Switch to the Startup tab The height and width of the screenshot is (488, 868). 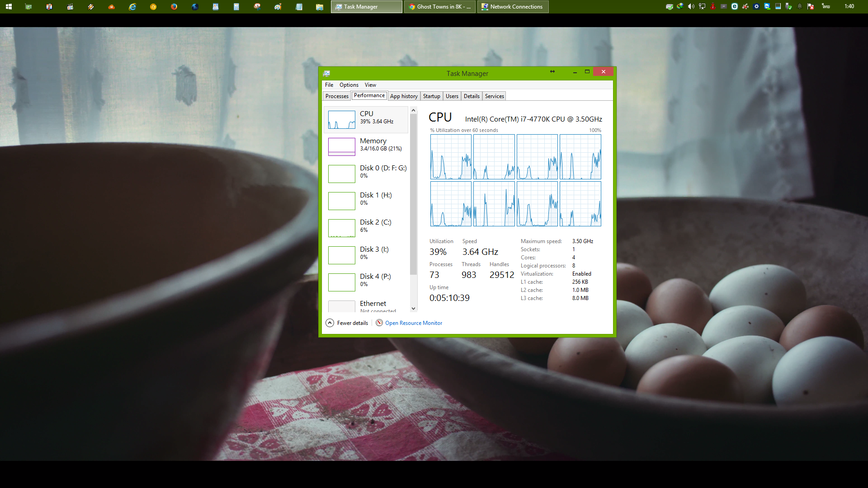click(431, 96)
